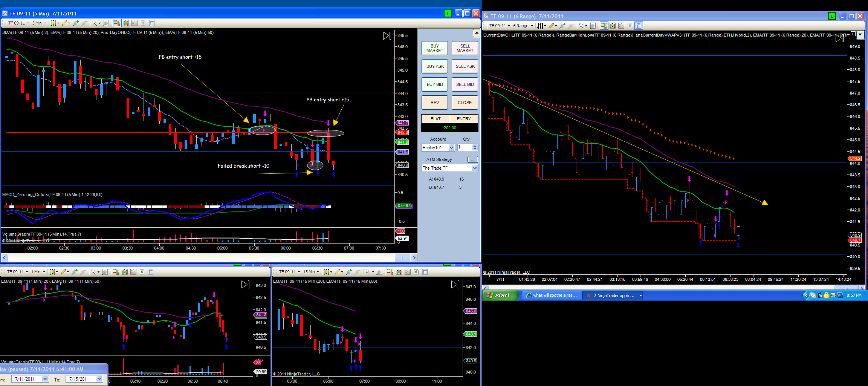Open Indicators icon in 6 Range chart toolbar
The image size is (868, 386).
621,26
